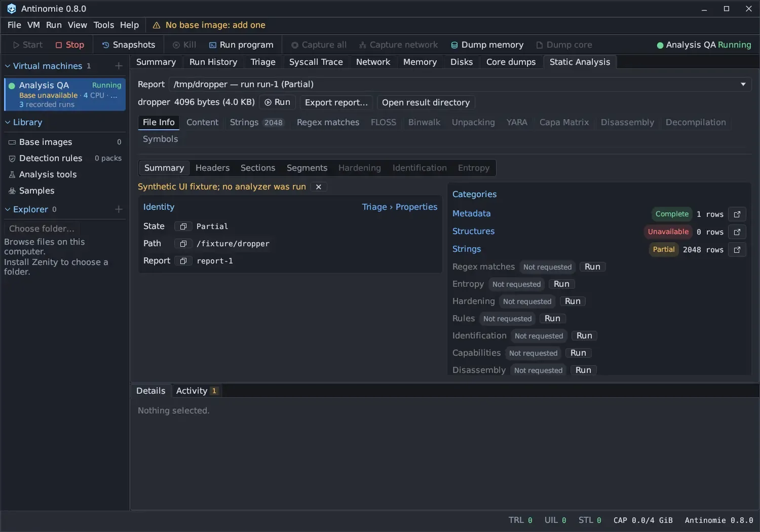Click Open result directory button

point(426,102)
